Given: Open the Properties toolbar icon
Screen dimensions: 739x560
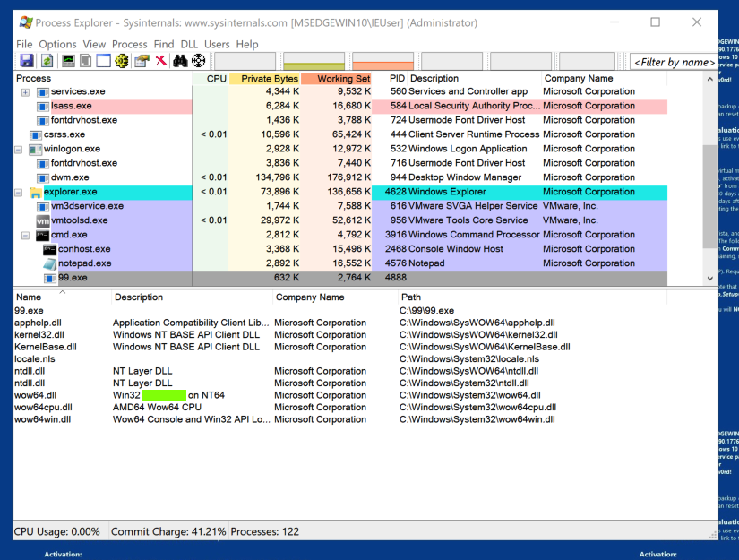Looking at the screenshot, I should pos(142,61).
